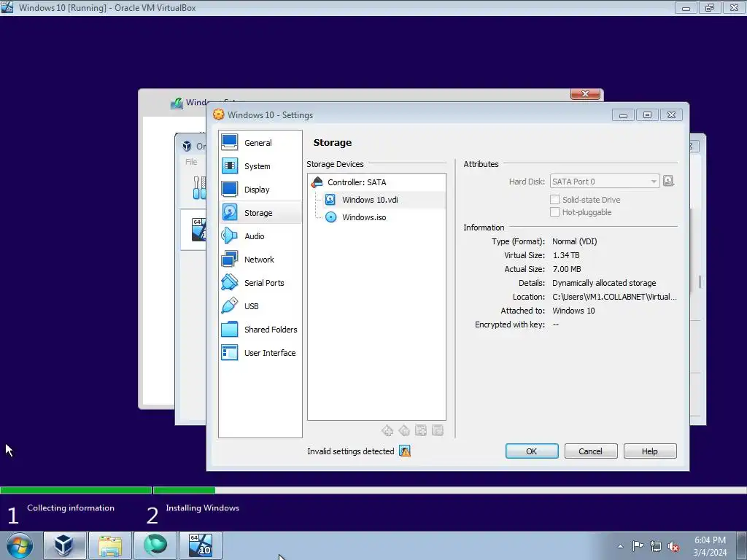Open the Network settings category
Viewport: 747px width, 560px height.
pyautogui.click(x=260, y=260)
